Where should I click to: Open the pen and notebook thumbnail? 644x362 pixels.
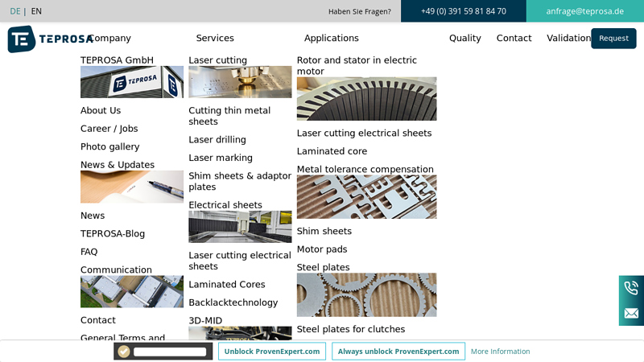[x=132, y=187]
